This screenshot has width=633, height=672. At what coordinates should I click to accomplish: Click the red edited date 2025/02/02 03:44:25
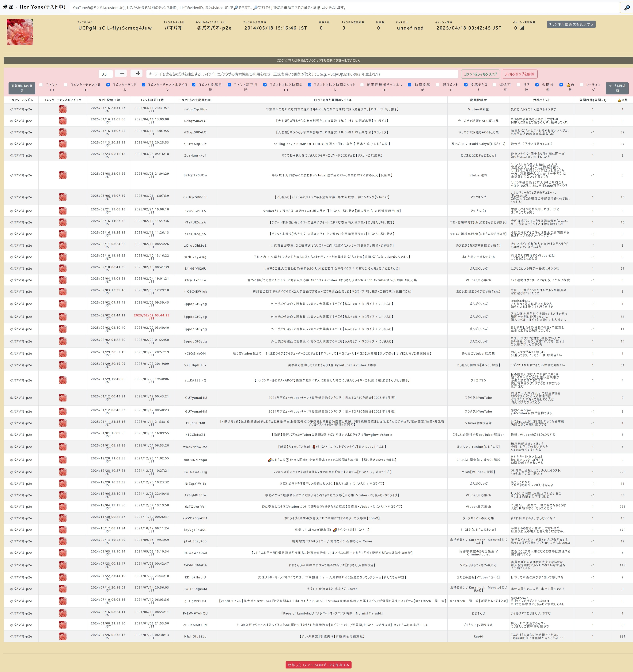151,317
